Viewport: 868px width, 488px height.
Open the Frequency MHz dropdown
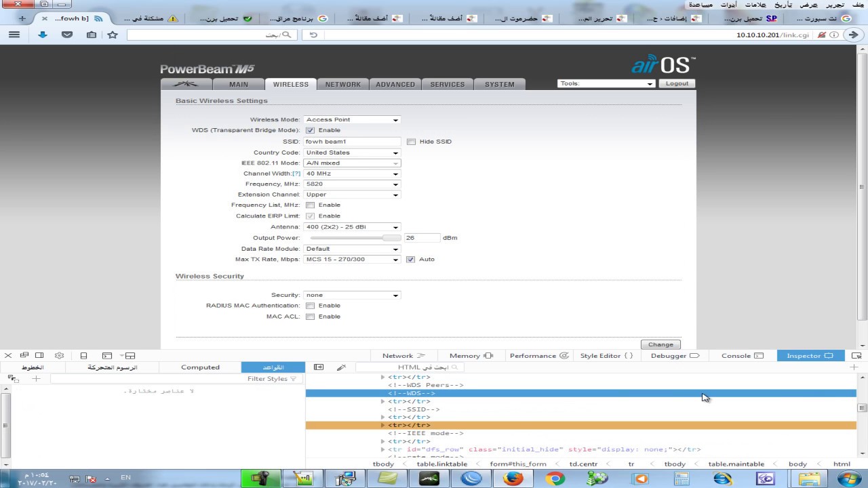click(352, 184)
